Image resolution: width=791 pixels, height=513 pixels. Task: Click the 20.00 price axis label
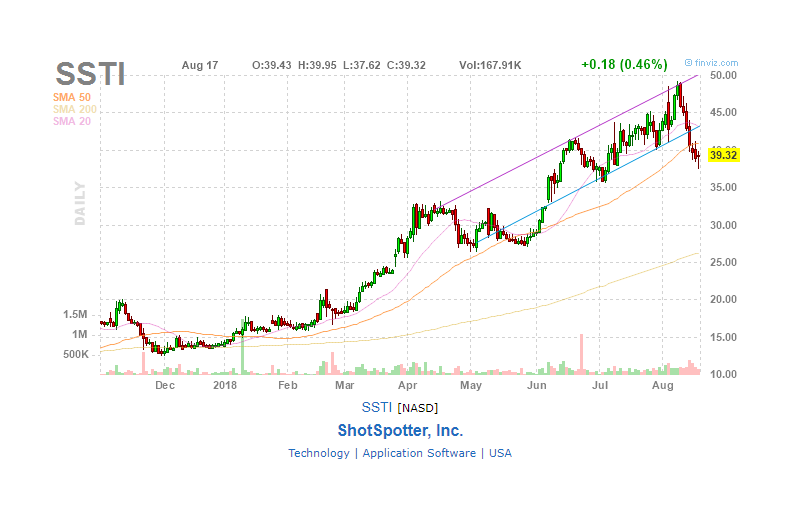tap(723, 299)
